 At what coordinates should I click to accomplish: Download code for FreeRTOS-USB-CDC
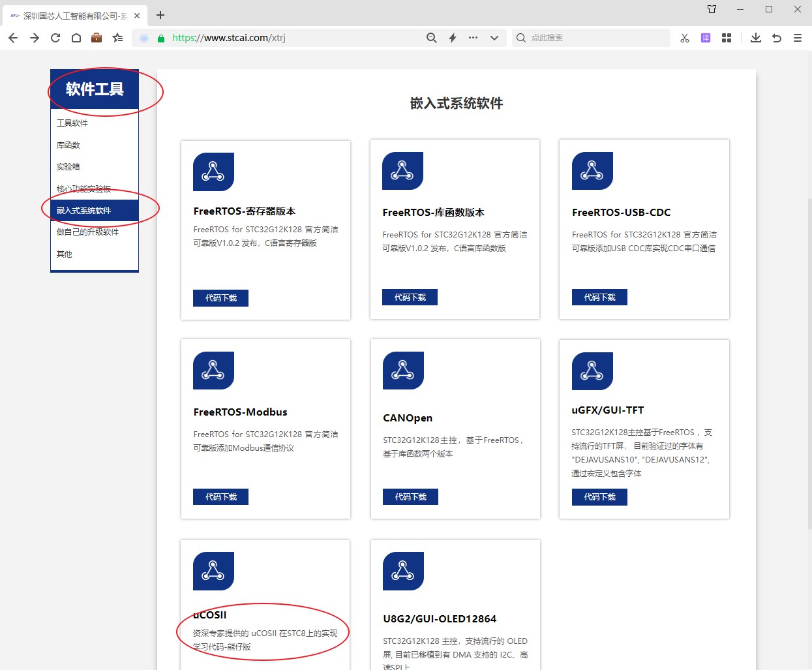pos(599,297)
